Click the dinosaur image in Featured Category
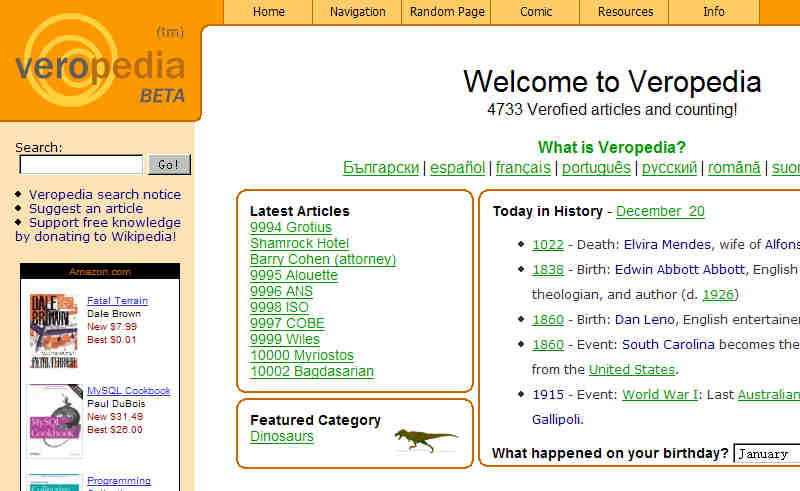800x491 pixels. point(426,440)
